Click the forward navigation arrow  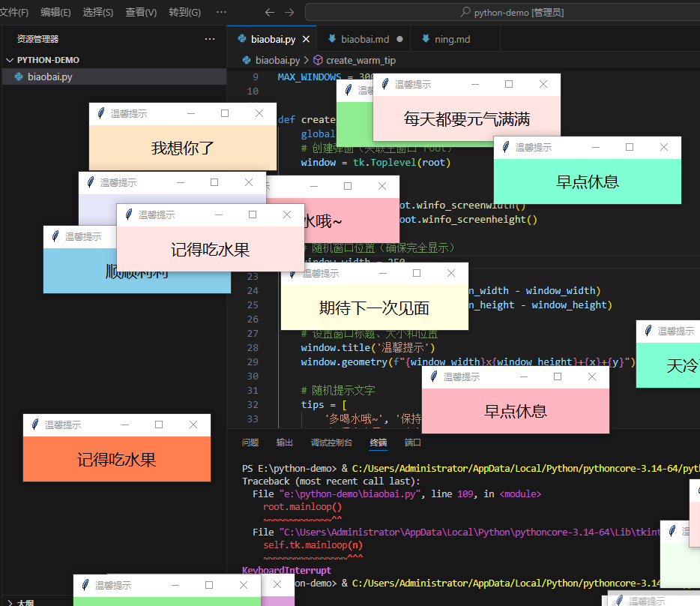[x=289, y=13]
